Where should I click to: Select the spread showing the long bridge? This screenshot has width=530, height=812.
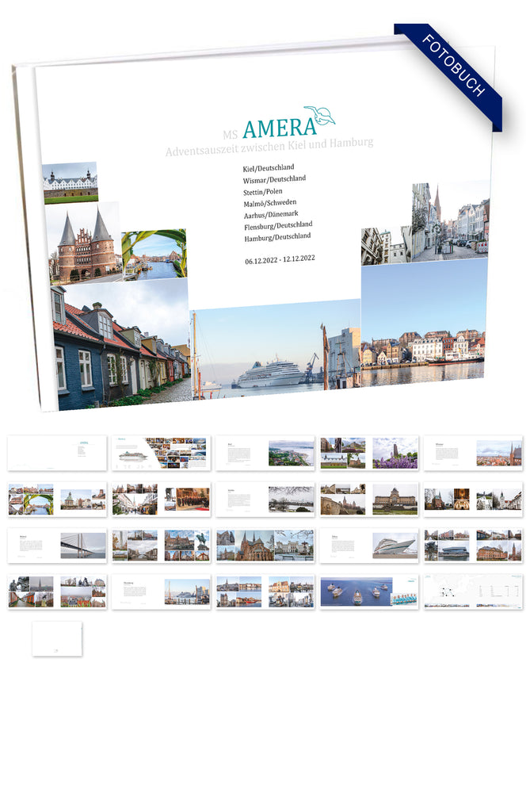coord(57,546)
